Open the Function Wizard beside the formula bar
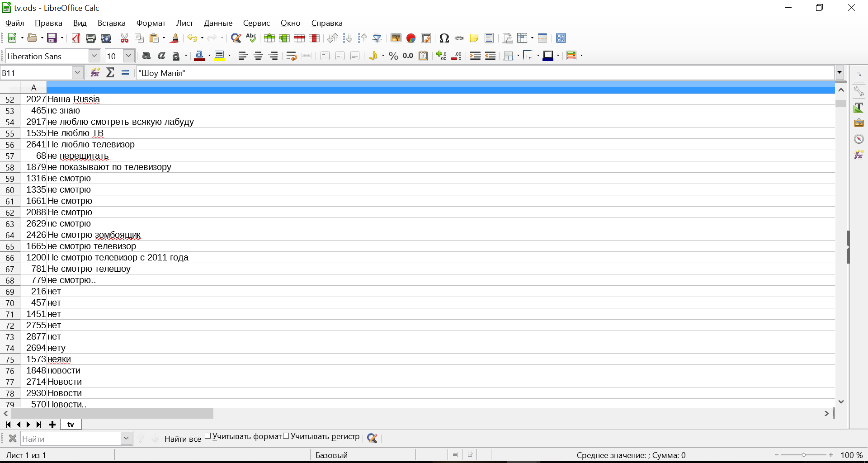The height and width of the screenshot is (463, 868). [x=95, y=73]
